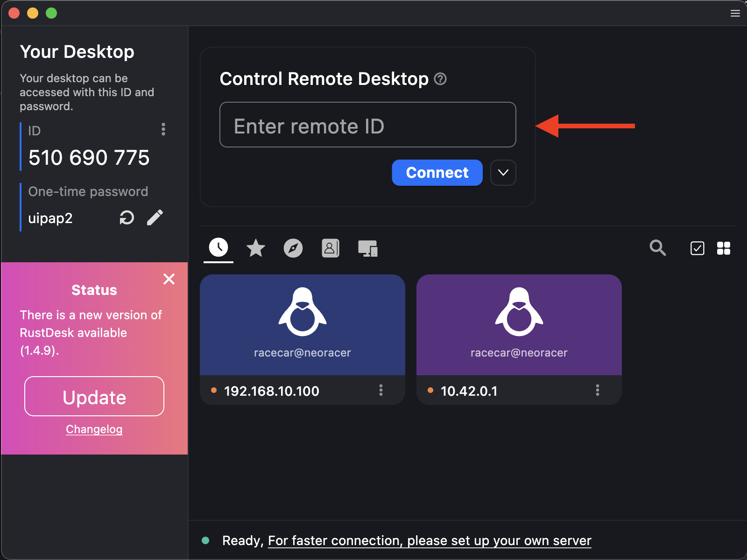Select the ID number 510 690 775
The image size is (747, 560).
point(89,158)
